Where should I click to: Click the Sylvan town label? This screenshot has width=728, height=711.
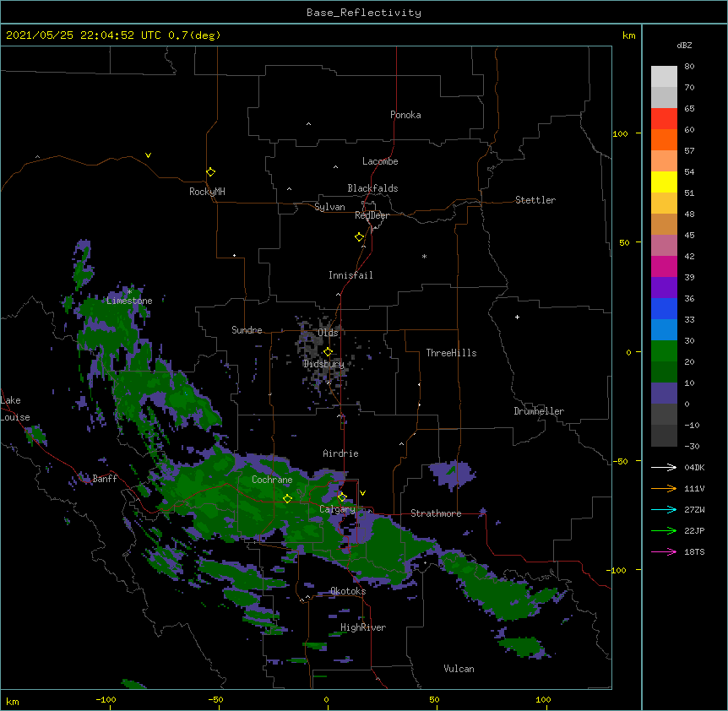tap(329, 207)
